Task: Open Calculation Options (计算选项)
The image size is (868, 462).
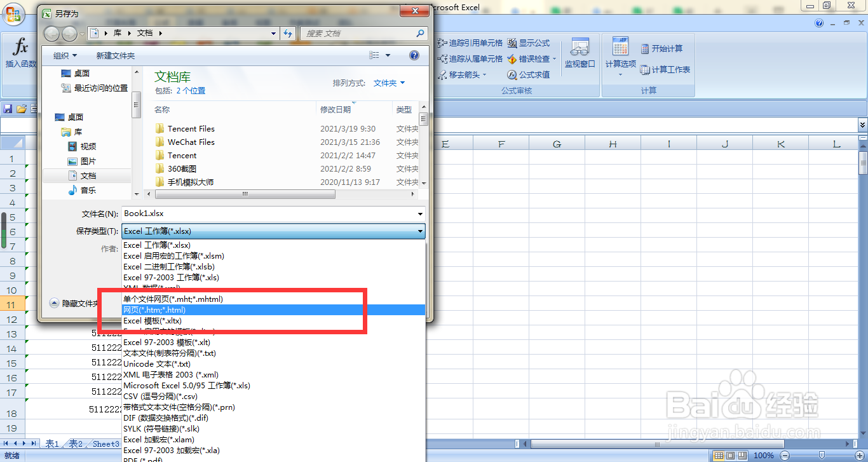Action: click(621, 57)
